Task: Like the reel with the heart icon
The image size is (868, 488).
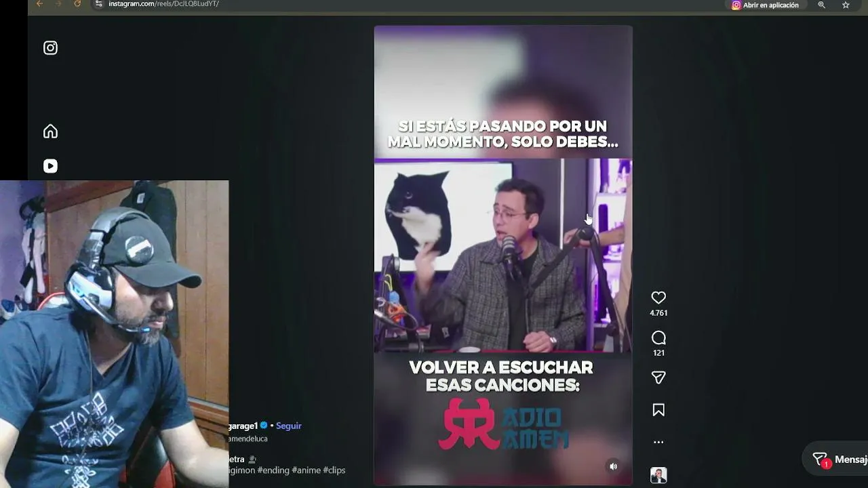Action: (x=658, y=298)
